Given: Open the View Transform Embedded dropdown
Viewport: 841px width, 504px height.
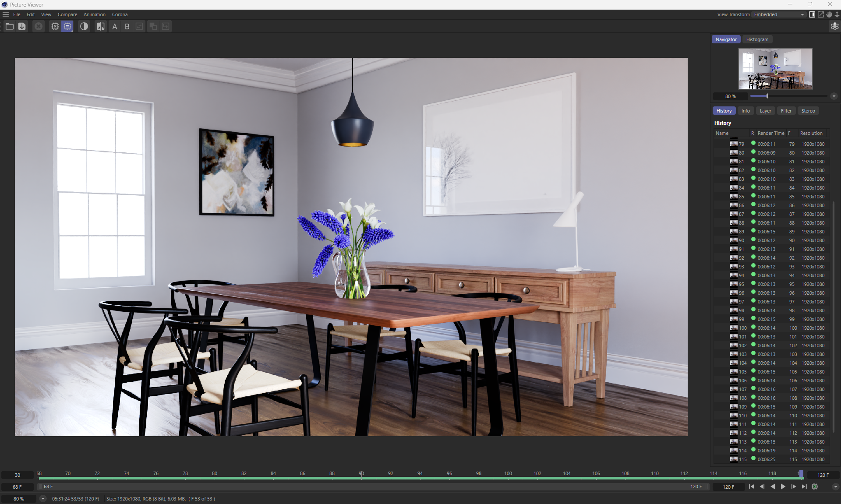Looking at the screenshot, I should click(x=778, y=14).
